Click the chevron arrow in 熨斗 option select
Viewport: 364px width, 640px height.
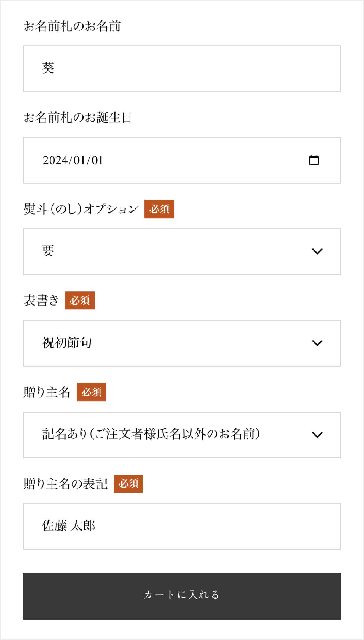click(317, 251)
